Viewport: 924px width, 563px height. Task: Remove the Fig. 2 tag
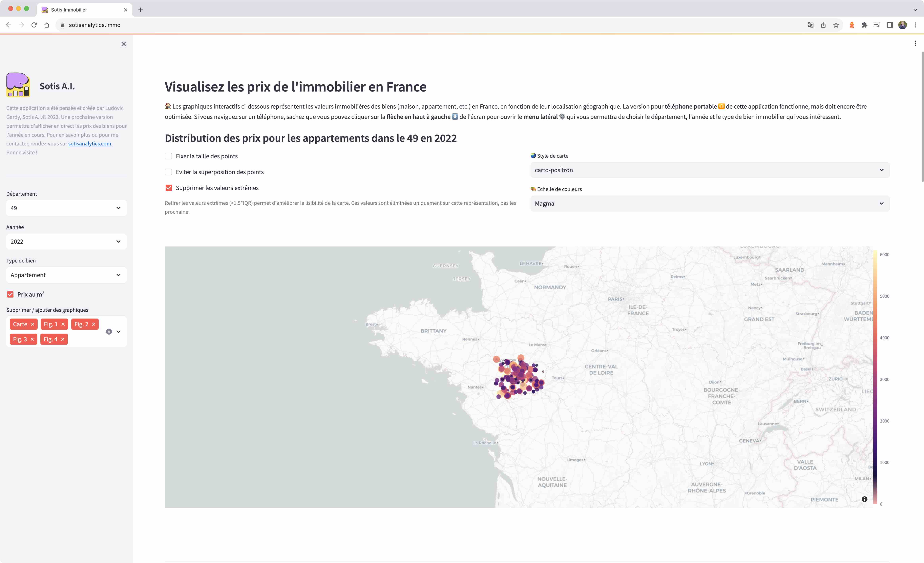(94, 324)
